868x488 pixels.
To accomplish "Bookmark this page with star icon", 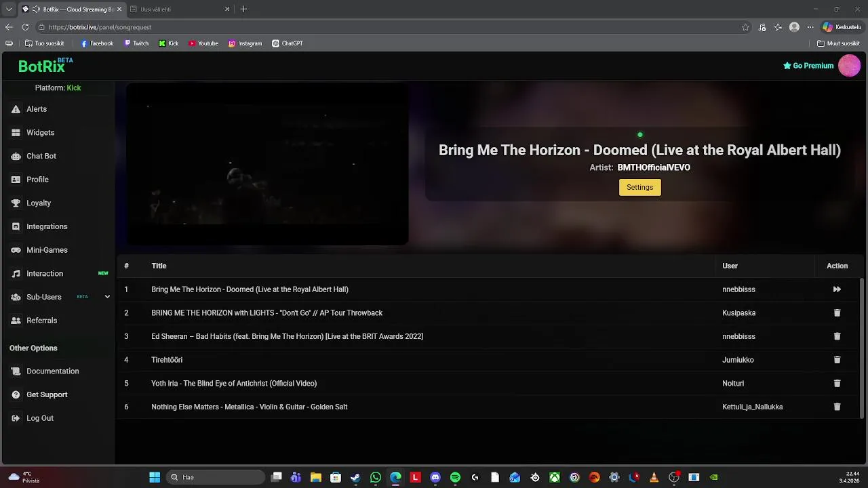I will click(x=745, y=27).
